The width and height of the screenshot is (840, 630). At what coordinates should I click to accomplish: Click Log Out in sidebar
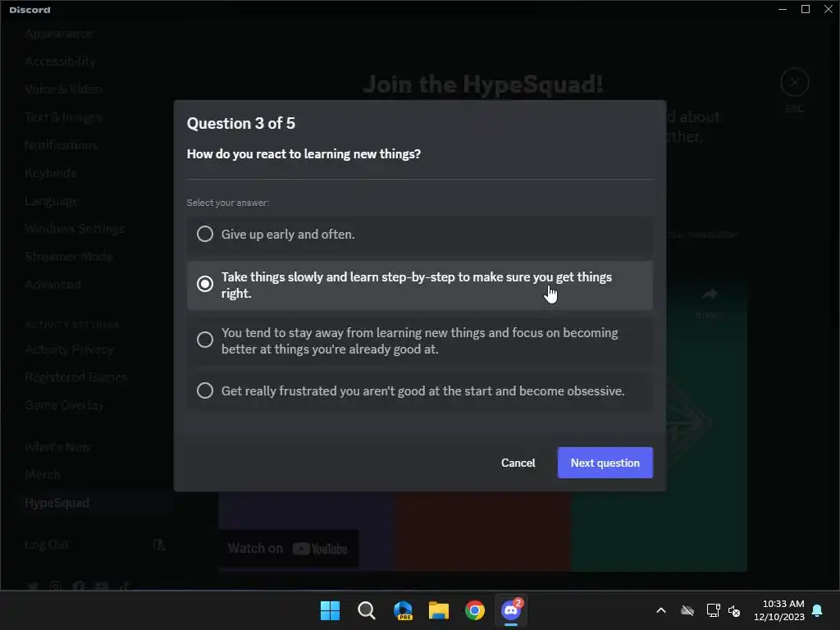(47, 545)
